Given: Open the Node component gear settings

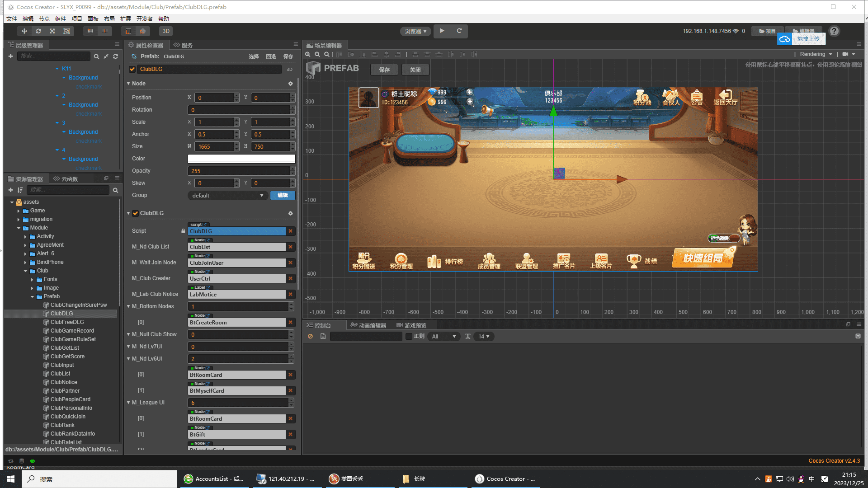Looking at the screenshot, I should tap(290, 84).
